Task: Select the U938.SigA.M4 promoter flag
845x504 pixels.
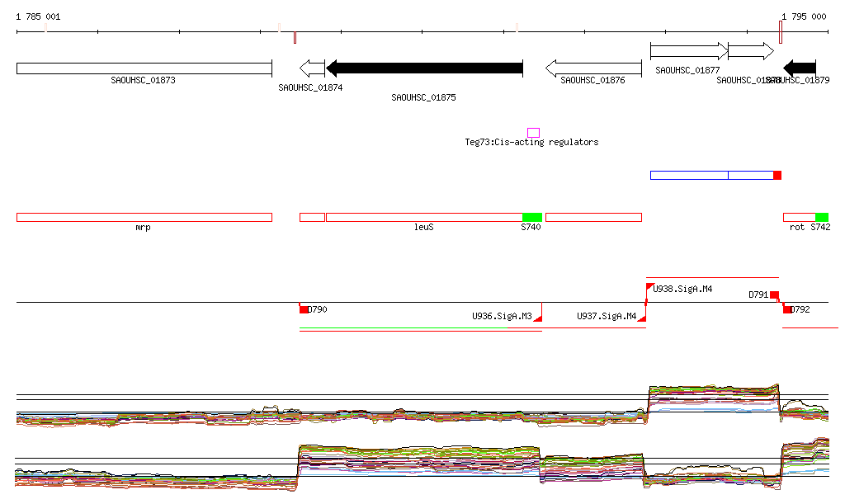Action: click(x=650, y=286)
